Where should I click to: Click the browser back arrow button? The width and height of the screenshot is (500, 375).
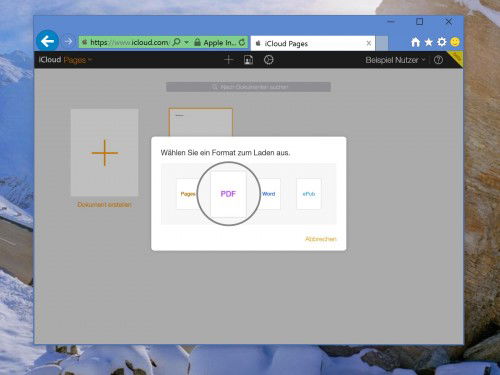coord(47,41)
